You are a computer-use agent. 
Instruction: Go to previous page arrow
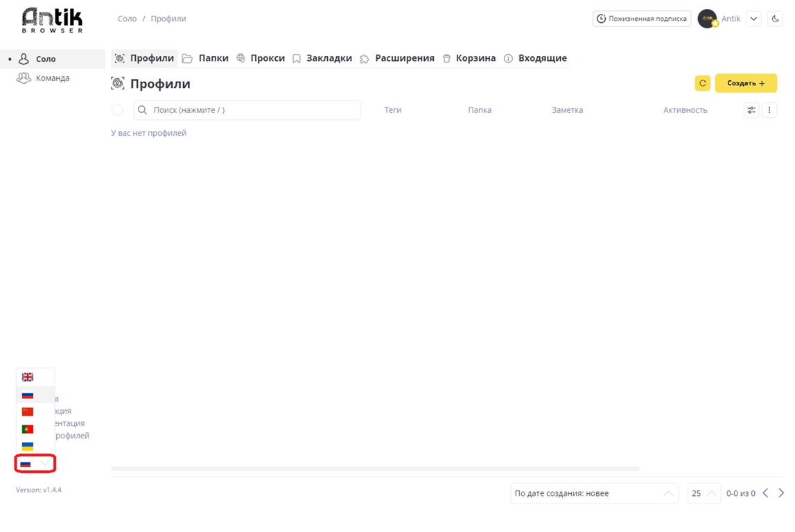(x=766, y=493)
